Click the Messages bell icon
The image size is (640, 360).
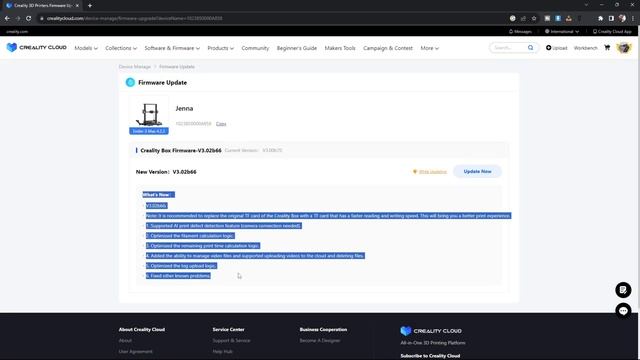(x=511, y=31)
